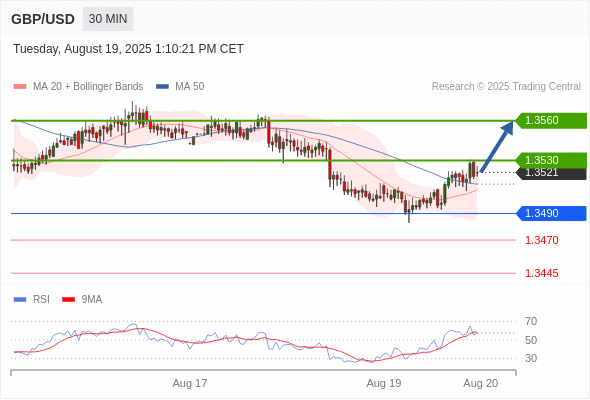Click the GBP/USD pair title

[x=43, y=19]
